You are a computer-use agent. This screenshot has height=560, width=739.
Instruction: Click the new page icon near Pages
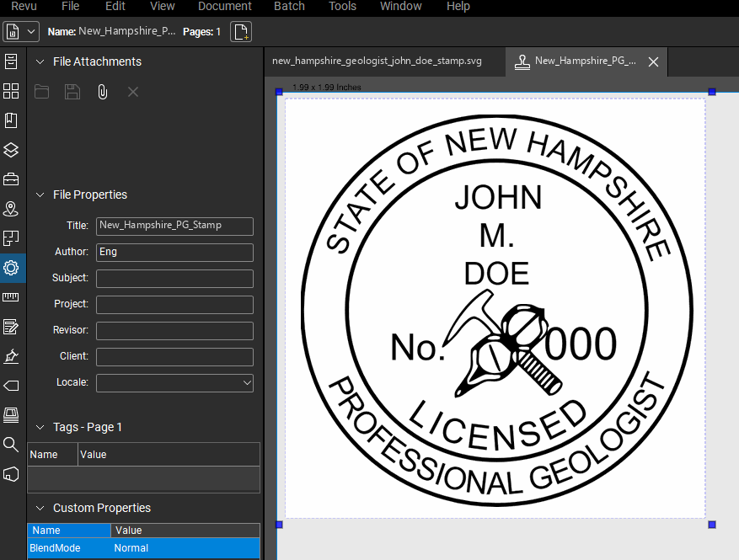[x=241, y=32]
